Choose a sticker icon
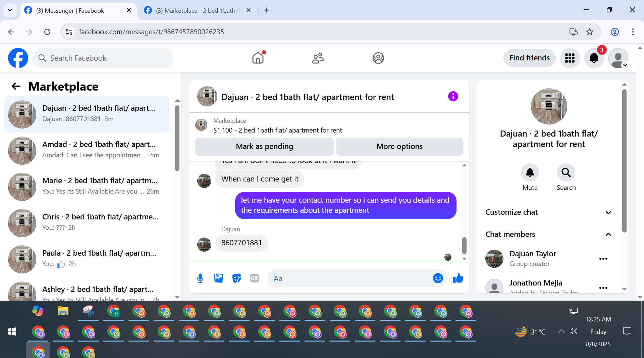 236,278
